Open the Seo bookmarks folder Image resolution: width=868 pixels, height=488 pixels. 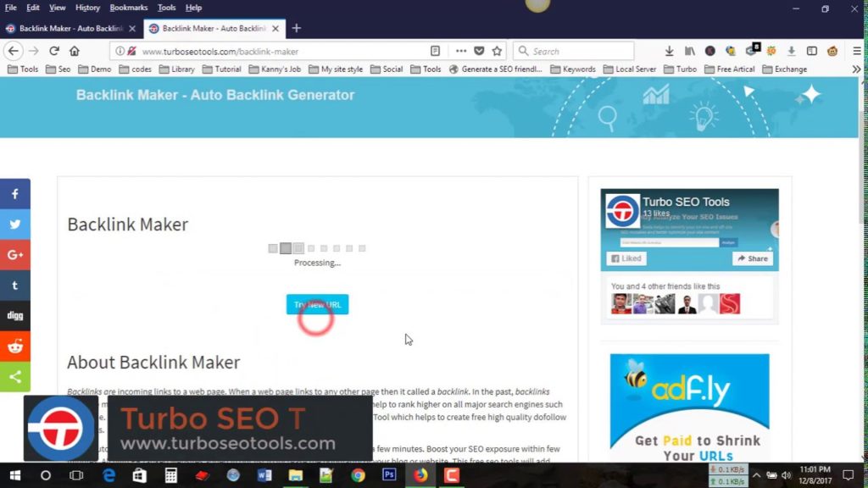pos(58,69)
